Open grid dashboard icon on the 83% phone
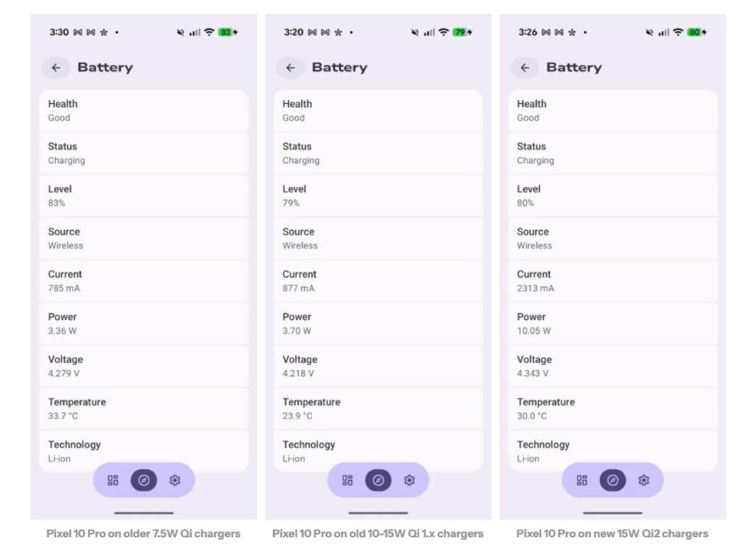The height and width of the screenshot is (553, 756). [x=113, y=481]
